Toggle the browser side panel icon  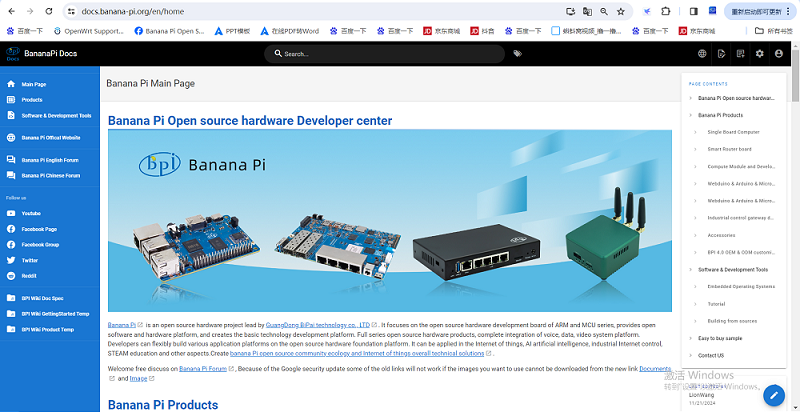[x=694, y=12]
